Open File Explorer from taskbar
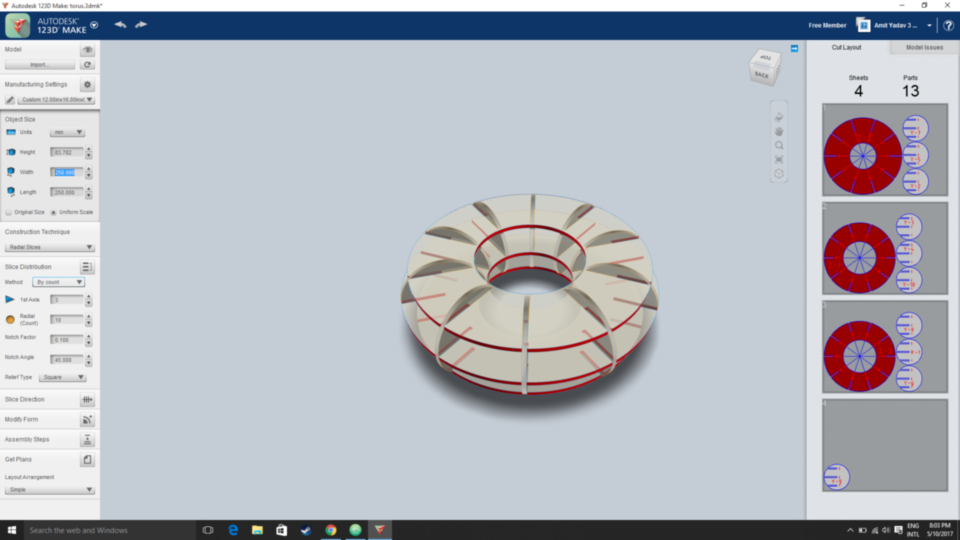The height and width of the screenshot is (540, 960). [x=257, y=530]
